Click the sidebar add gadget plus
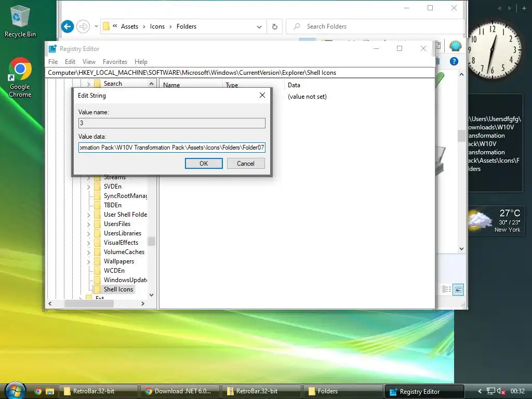 (x=524, y=8)
